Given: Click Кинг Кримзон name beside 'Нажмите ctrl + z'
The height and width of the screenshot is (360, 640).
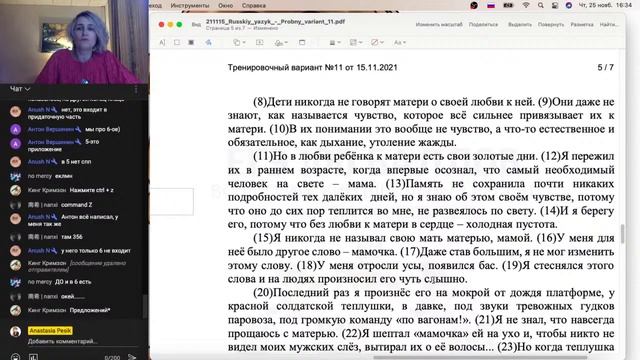Looking at the screenshot, I should click(x=47, y=190).
